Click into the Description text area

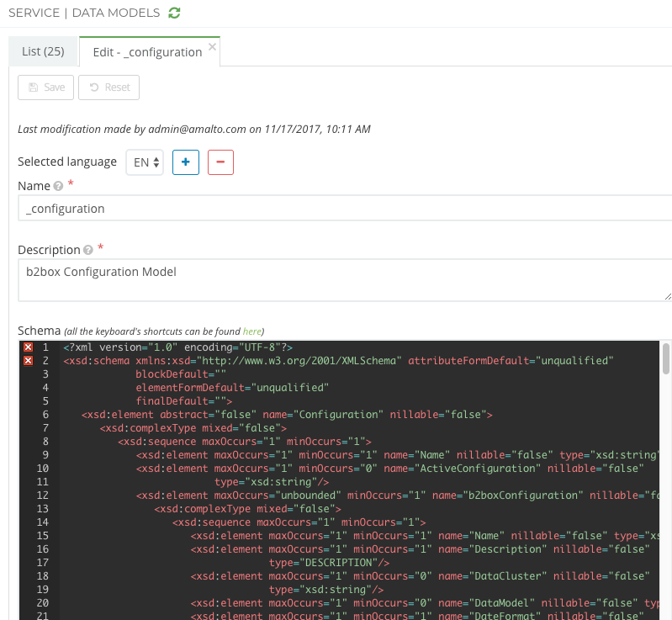click(x=345, y=280)
